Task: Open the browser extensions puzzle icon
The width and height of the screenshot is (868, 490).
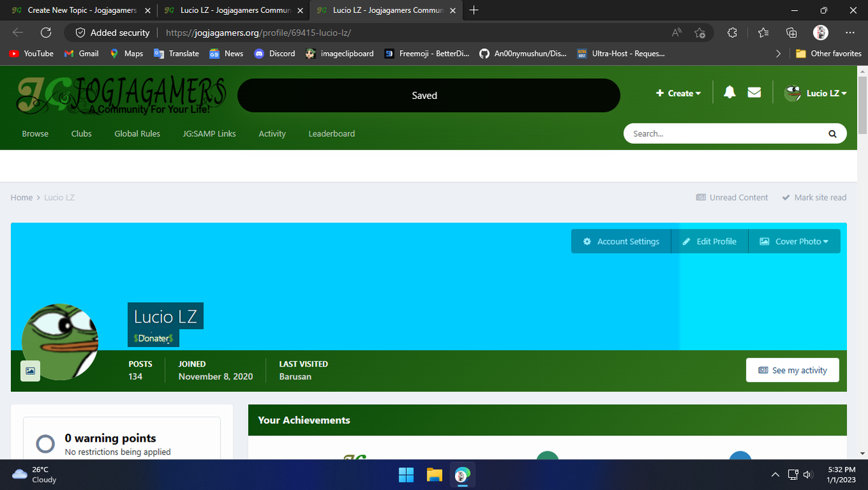Action: tap(732, 33)
